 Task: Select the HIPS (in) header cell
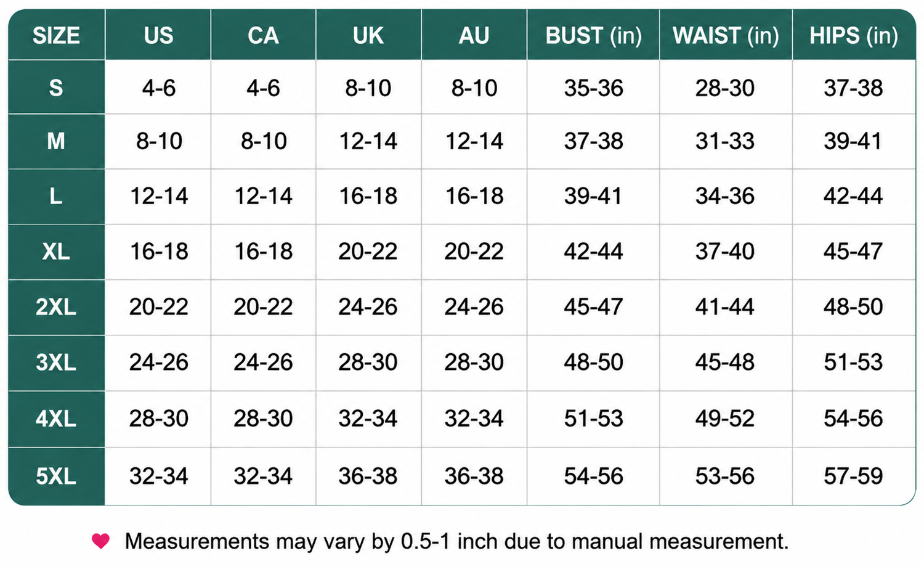point(854,35)
